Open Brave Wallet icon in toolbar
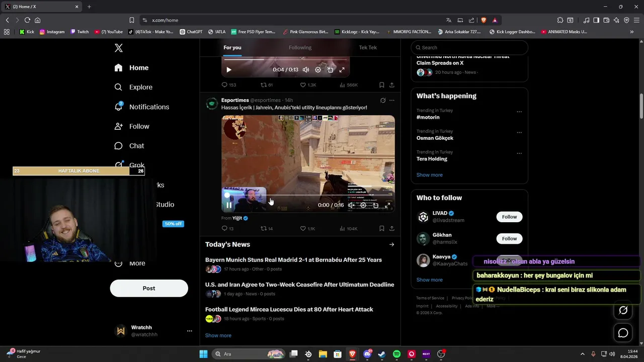Screen dimensions: 644x362 click(x=606, y=20)
